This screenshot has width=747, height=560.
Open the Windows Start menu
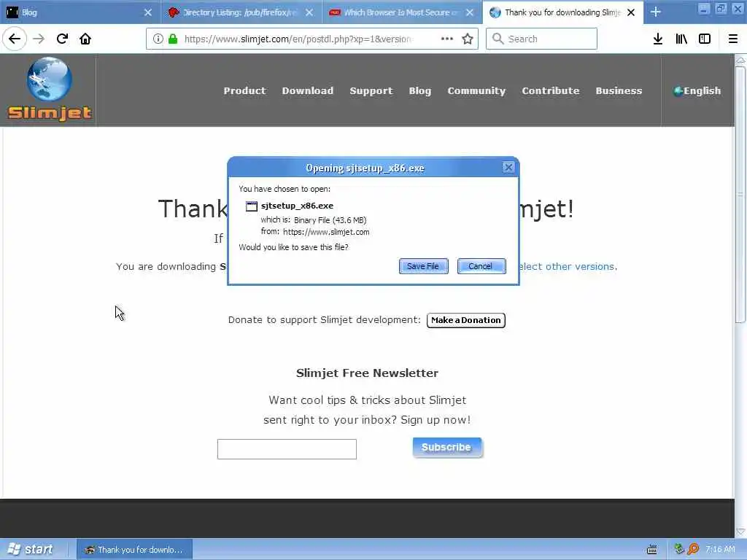31,549
